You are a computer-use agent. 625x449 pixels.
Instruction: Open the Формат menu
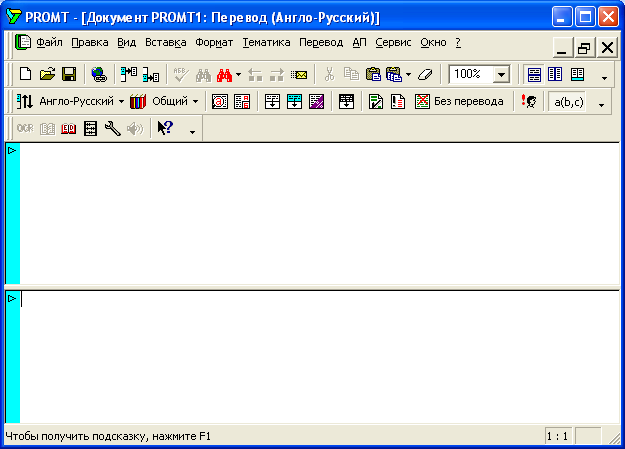click(x=214, y=42)
